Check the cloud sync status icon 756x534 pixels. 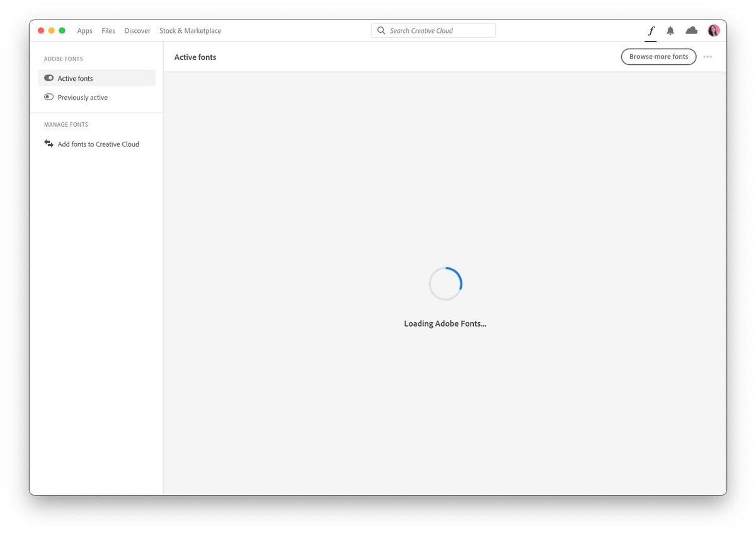[x=692, y=30]
